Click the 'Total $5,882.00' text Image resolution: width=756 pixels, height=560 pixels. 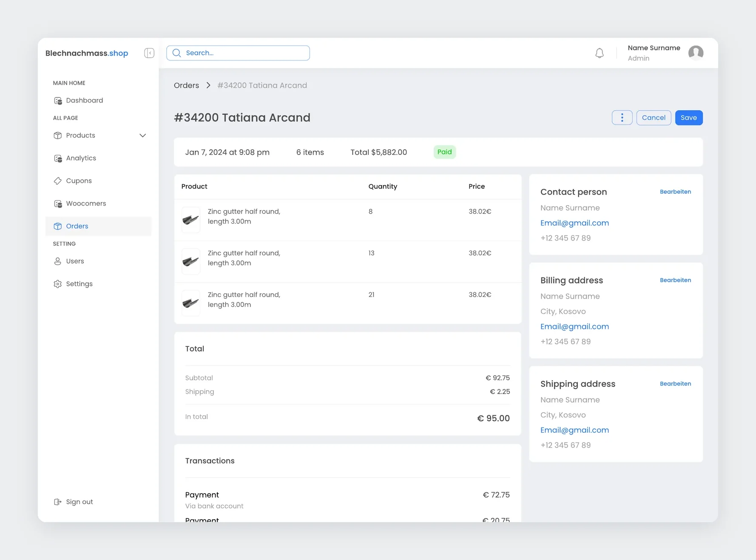[378, 152]
